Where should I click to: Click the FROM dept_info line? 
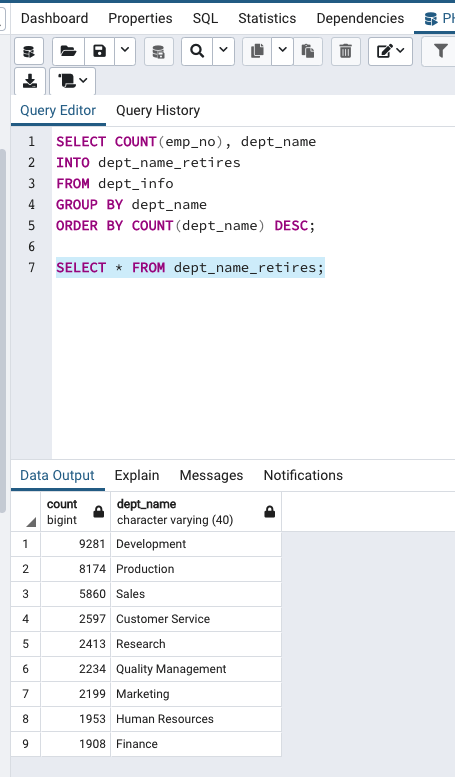(114, 183)
